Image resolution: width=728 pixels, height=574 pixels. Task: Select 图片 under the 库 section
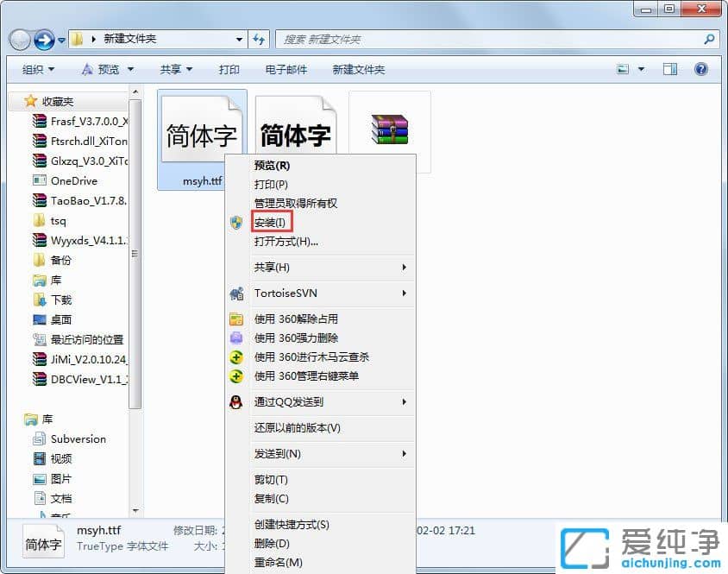pyautogui.click(x=59, y=478)
